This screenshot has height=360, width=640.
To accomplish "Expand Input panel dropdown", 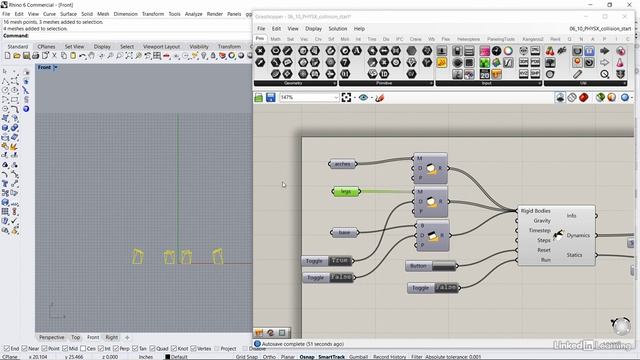I will 540,83.
